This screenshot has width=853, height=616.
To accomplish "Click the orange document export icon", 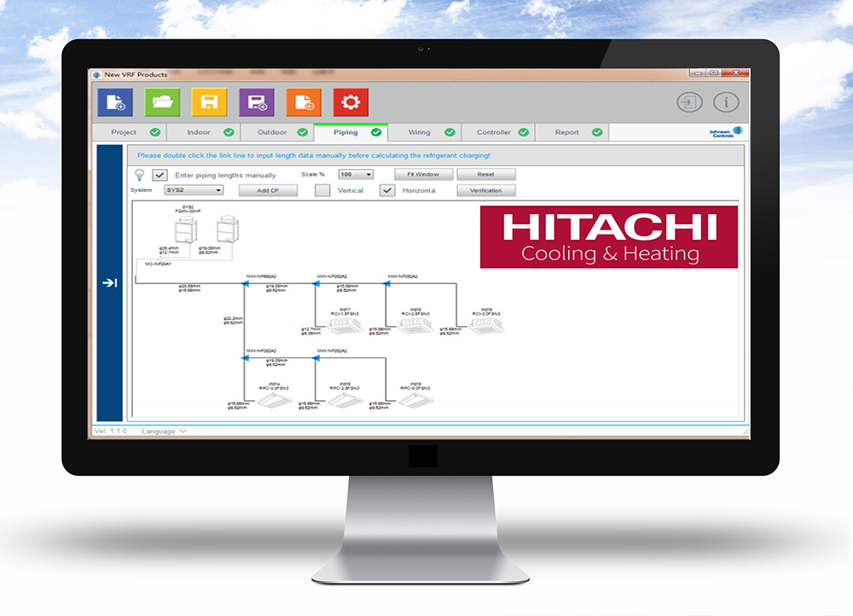I will (x=303, y=102).
